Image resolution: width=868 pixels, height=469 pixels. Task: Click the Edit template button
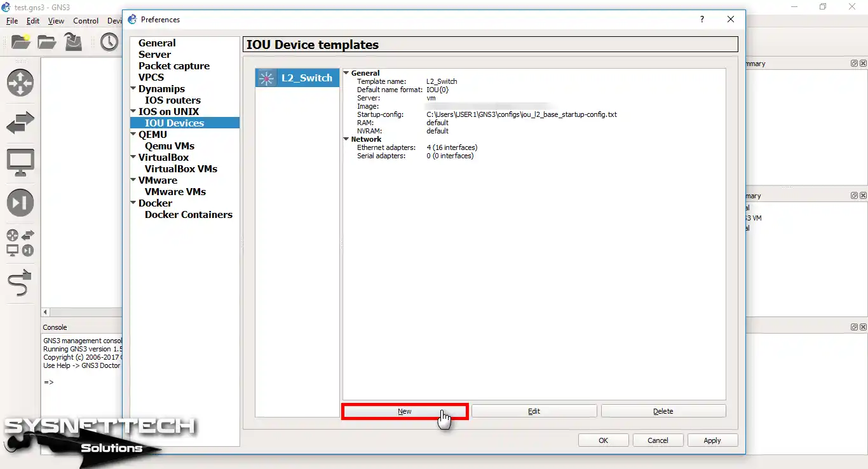(534, 411)
